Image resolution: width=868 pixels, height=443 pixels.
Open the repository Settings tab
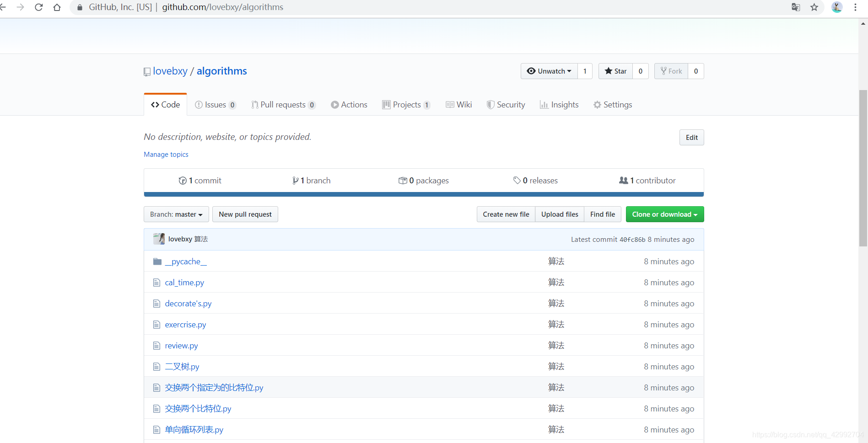point(613,105)
